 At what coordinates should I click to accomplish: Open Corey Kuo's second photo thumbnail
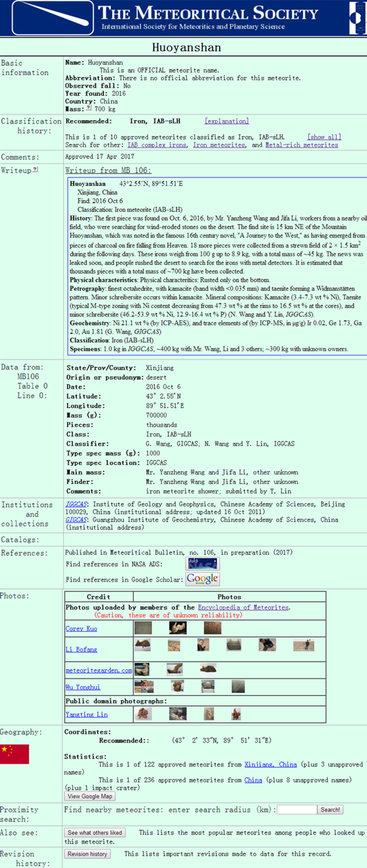pos(178,628)
